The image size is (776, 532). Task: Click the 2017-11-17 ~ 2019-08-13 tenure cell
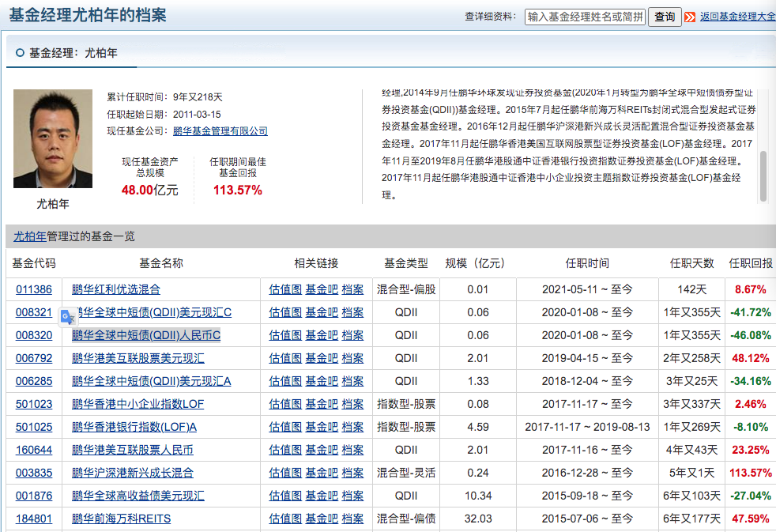(x=587, y=427)
